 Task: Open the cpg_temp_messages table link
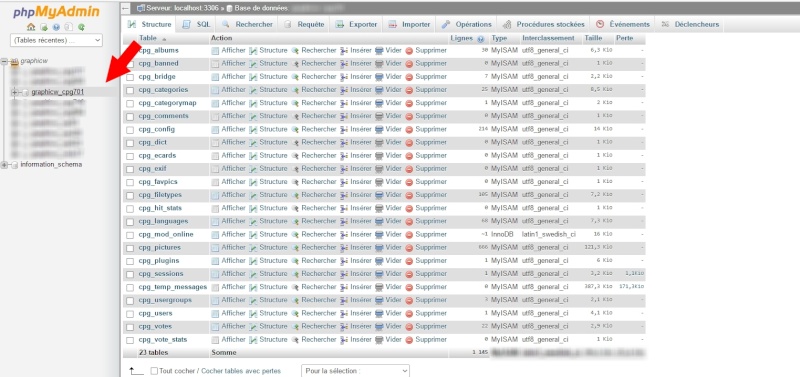coord(173,287)
